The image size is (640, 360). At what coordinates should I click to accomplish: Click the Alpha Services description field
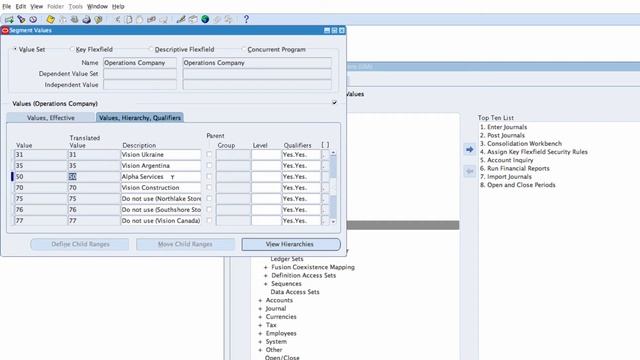click(161, 177)
